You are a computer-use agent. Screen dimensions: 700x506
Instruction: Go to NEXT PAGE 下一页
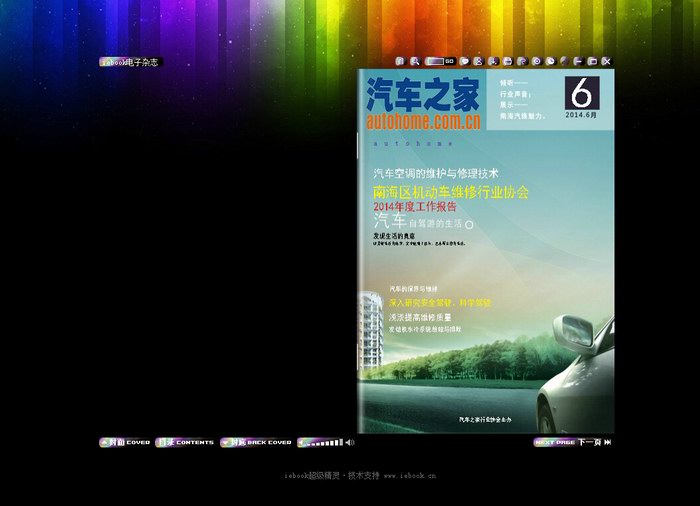pos(567,442)
